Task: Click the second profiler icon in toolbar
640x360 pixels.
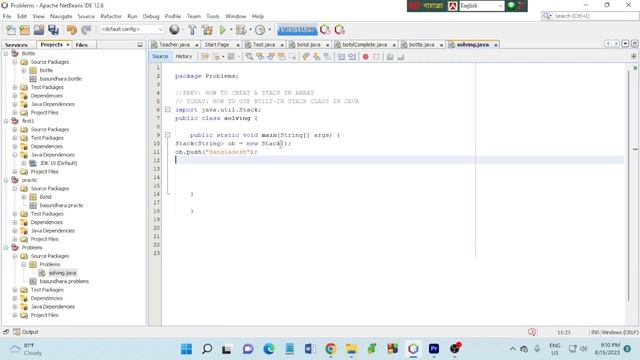Action: pyautogui.click(x=340, y=30)
